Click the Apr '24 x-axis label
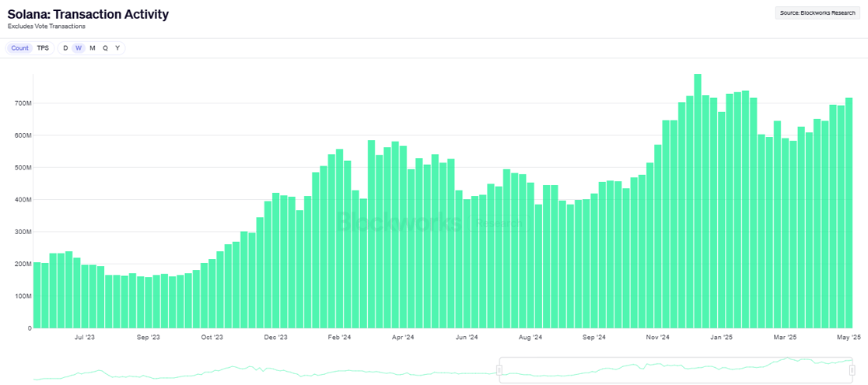Viewport: 868px width, 385px height. [x=403, y=337]
